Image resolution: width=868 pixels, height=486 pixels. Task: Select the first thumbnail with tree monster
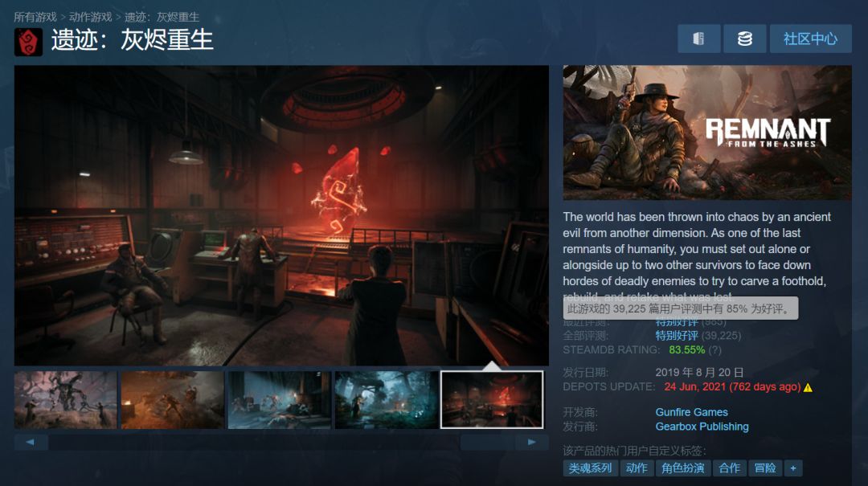(66, 400)
